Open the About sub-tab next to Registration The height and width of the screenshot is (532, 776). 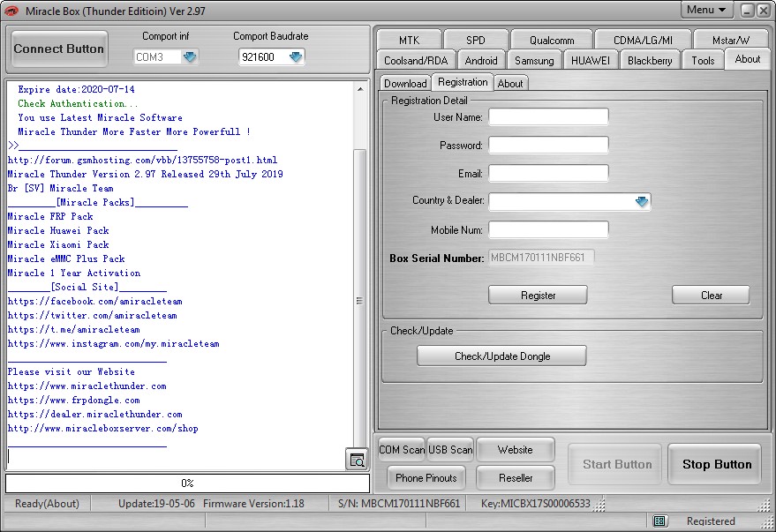click(510, 83)
